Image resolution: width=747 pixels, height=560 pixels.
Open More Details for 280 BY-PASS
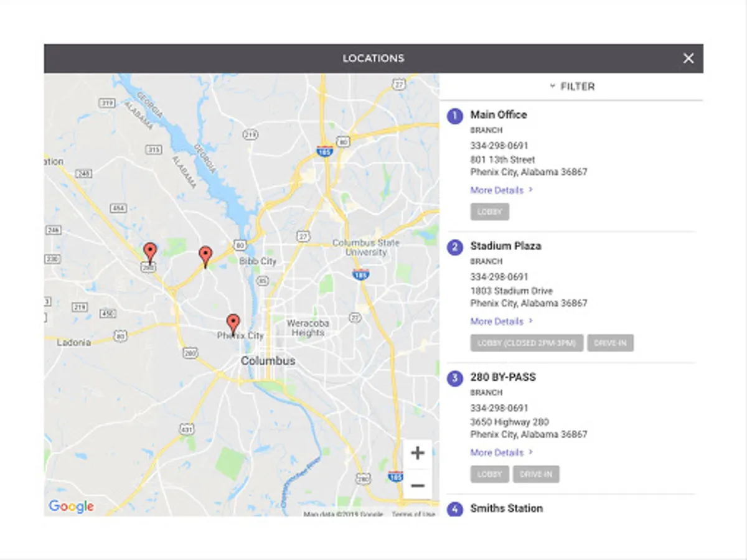(x=501, y=453)
